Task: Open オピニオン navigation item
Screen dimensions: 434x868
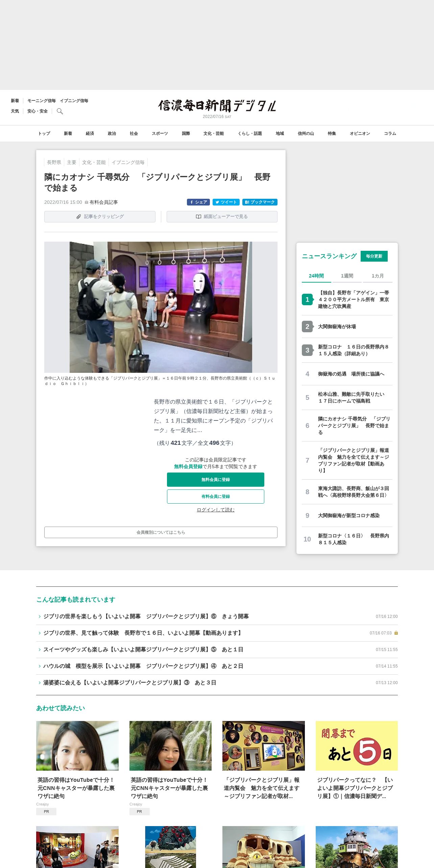Action: [x=360, y=134]
